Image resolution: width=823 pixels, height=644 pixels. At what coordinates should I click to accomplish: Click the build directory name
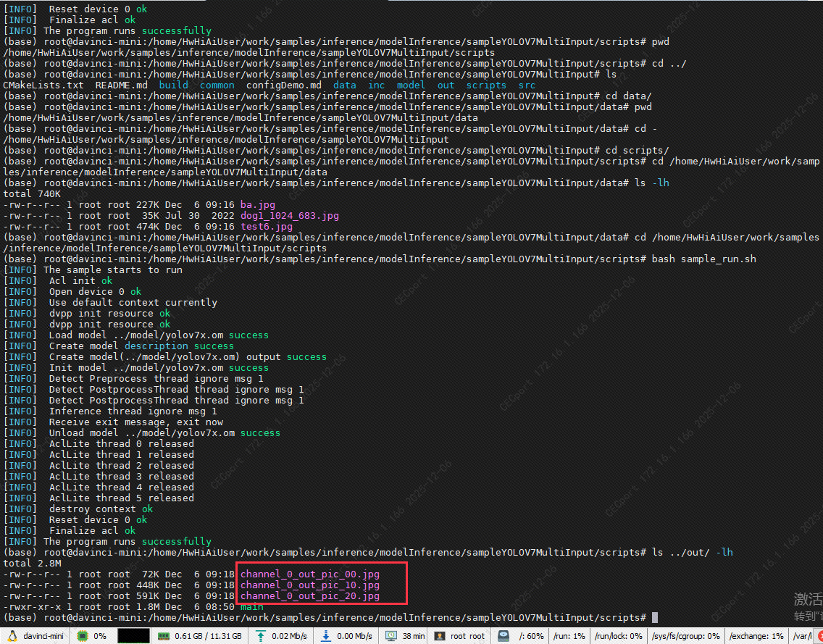click(x=174, y=85)
